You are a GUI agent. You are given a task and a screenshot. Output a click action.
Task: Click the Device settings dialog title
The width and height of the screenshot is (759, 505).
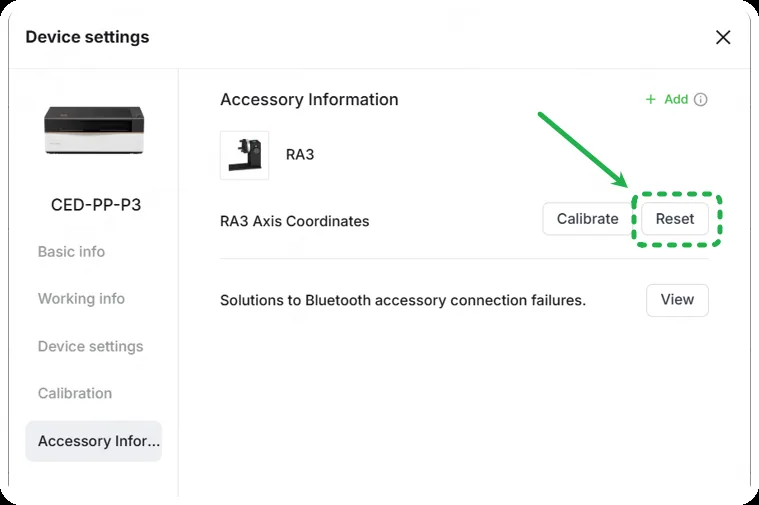(x=88, y=37)
